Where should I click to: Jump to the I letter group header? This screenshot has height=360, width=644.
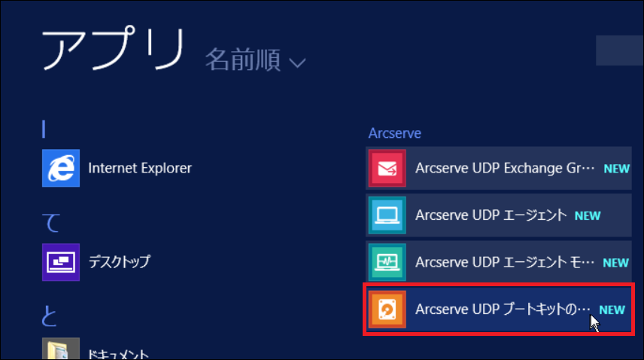pyautogui.click(x=44, y=129)
